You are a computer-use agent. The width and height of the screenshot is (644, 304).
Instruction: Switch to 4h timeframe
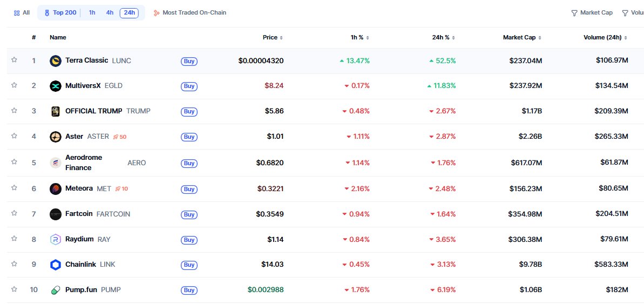coord(110,13)
